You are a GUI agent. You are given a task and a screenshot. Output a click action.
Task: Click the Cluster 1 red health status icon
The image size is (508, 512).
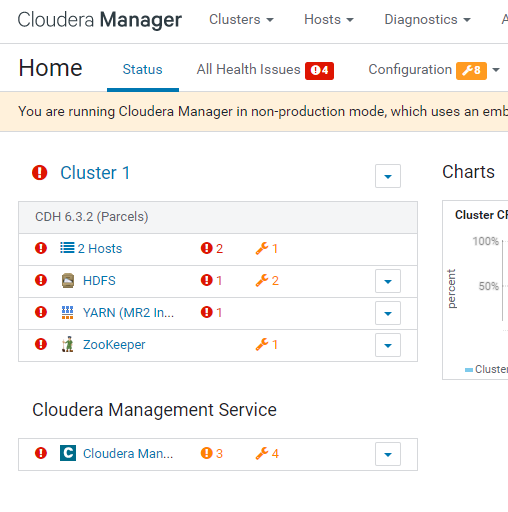tap(40, 173)
